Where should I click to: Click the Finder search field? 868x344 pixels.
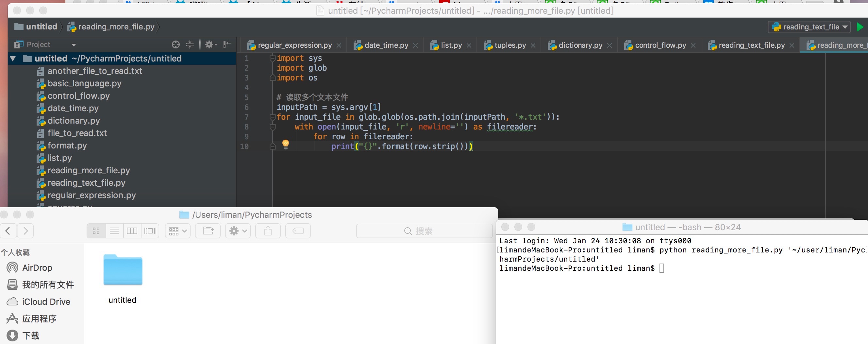[x=424, y=231]
